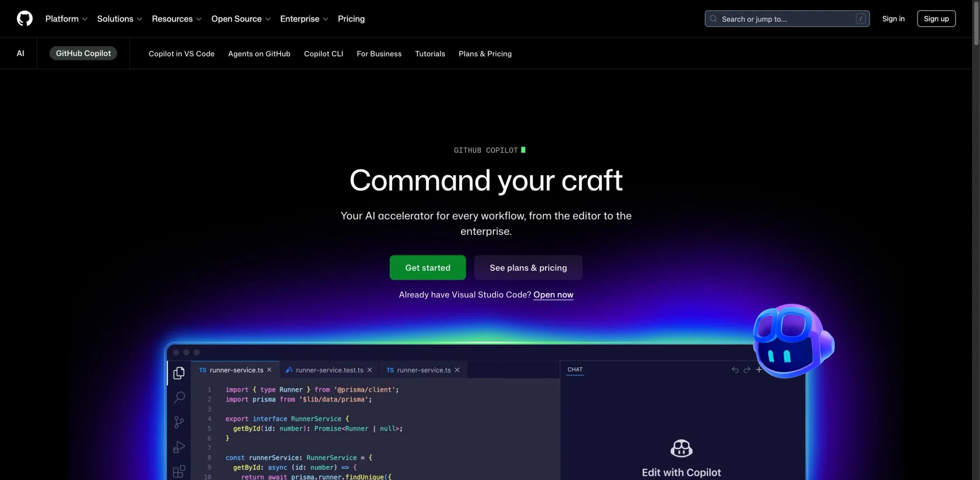Click the undo arrow in Chat panel

tap(735, 369)
